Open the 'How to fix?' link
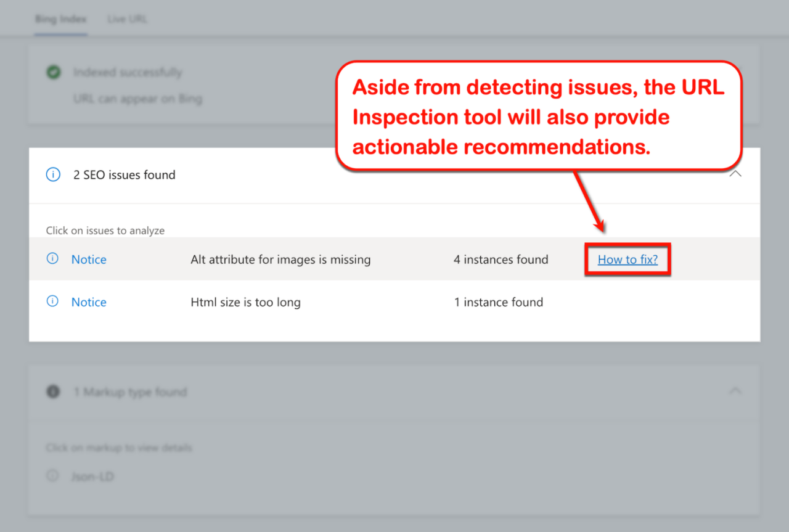 click(628, 259)
